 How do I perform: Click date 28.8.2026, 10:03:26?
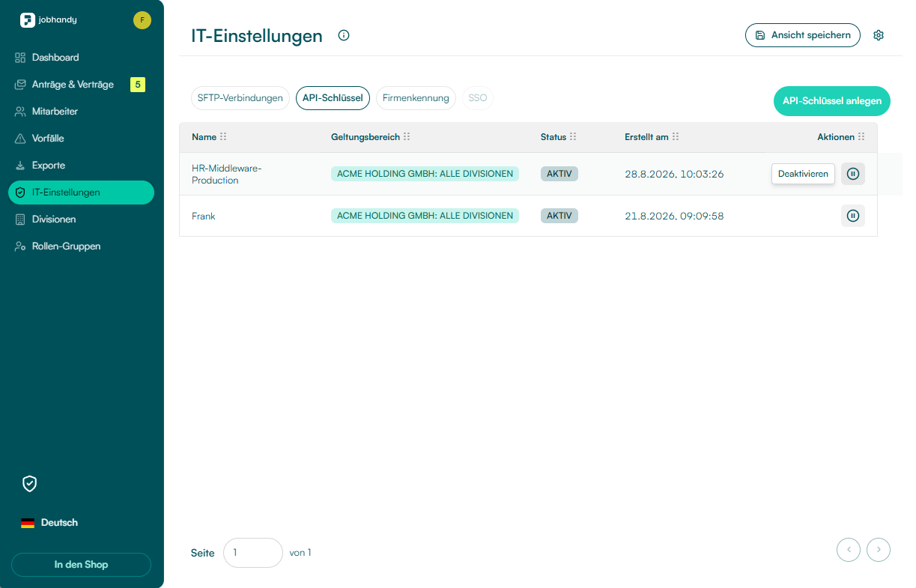click(x=674, y=174)
